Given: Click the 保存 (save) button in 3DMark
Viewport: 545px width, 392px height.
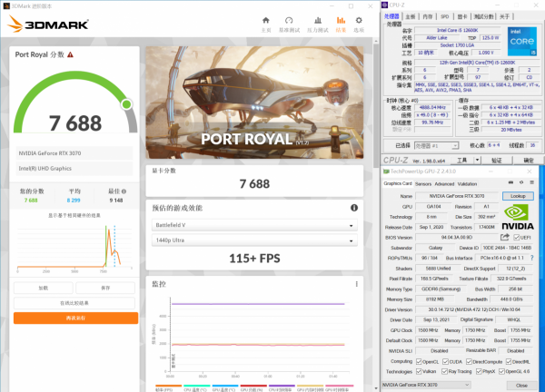Looking at the screenshot, I should 105,288.
